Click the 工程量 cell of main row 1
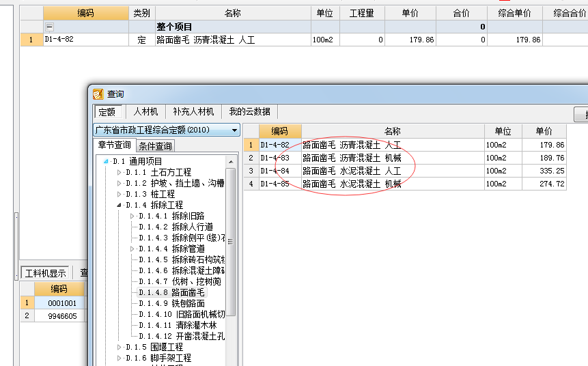 click(x=362, y=40)
